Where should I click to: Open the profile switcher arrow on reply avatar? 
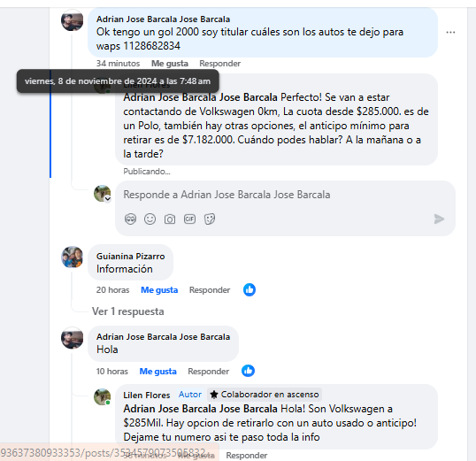pos(108,199)
